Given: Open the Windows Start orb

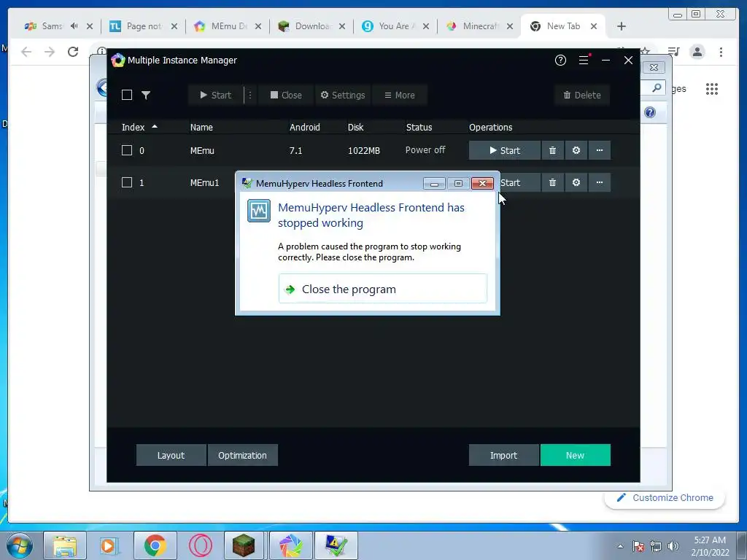Looking at the screenshot, I should click(x=20, y=545).
